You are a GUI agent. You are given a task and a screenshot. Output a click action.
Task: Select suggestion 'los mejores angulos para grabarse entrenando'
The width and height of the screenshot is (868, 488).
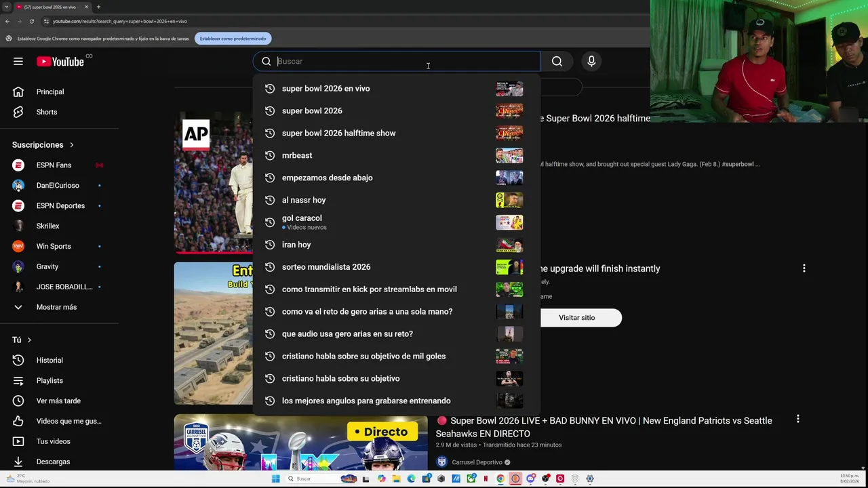(x=397, y=401)
